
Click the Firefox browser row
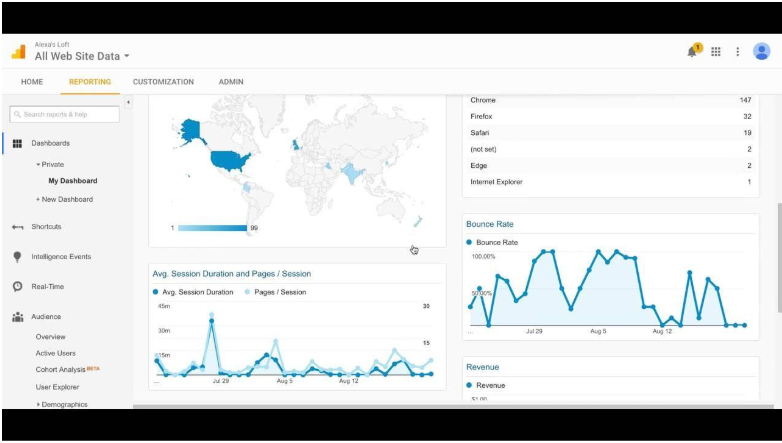(610, 117)
